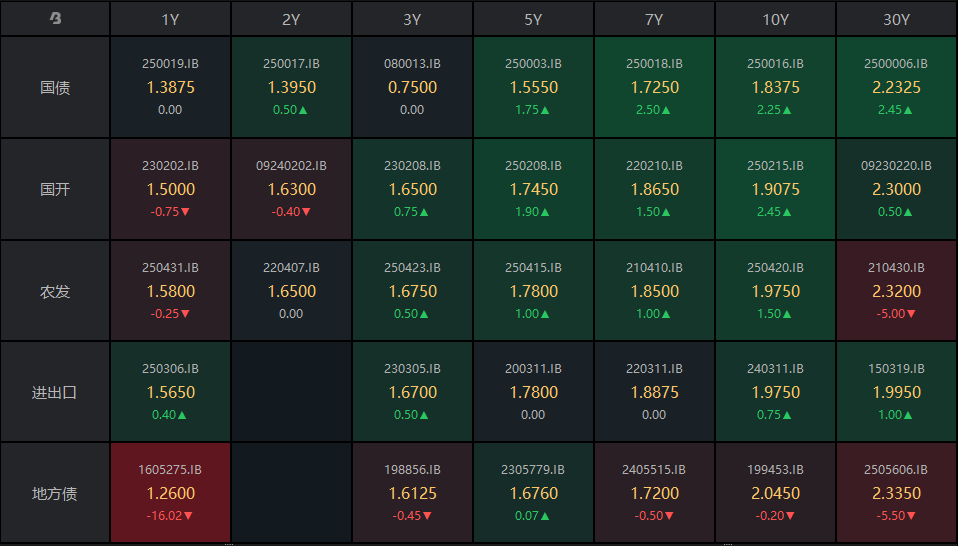
Task: Click the red 1605275.IB cell
Action: (171, 493)
